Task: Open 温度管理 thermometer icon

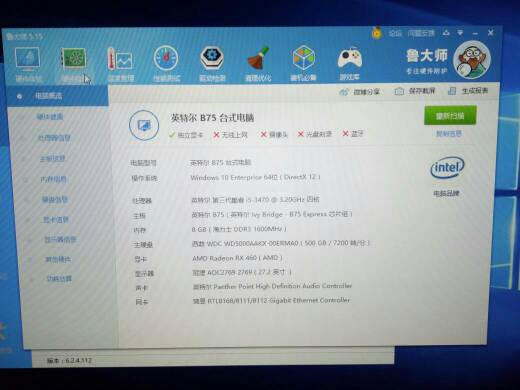Action: click(120, 59)
